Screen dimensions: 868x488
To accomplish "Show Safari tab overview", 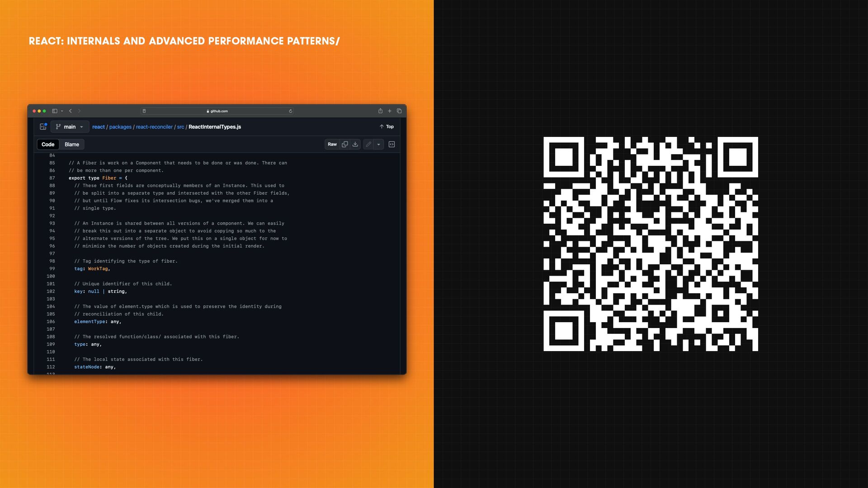I will [x=399, y=111].
